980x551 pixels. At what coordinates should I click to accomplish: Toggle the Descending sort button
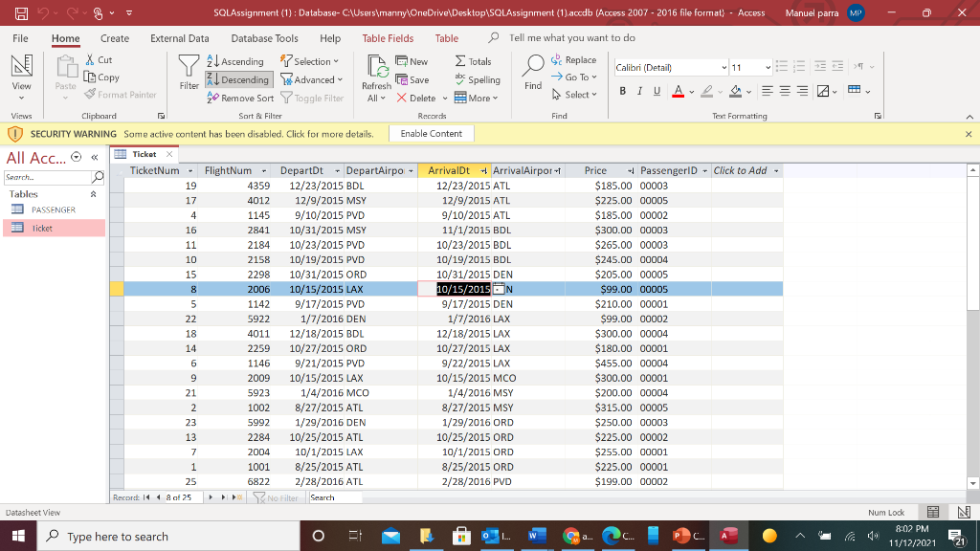click(237, 79)
